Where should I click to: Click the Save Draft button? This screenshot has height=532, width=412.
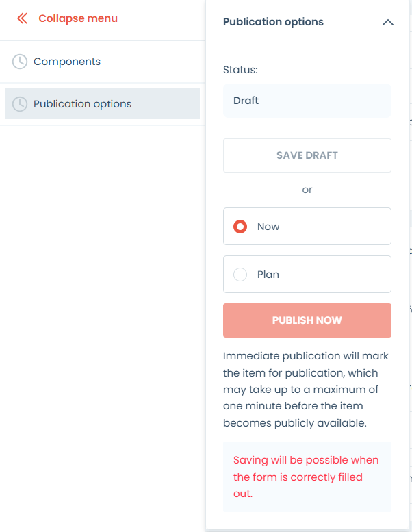pyautogui.click(x=307, y=155)
